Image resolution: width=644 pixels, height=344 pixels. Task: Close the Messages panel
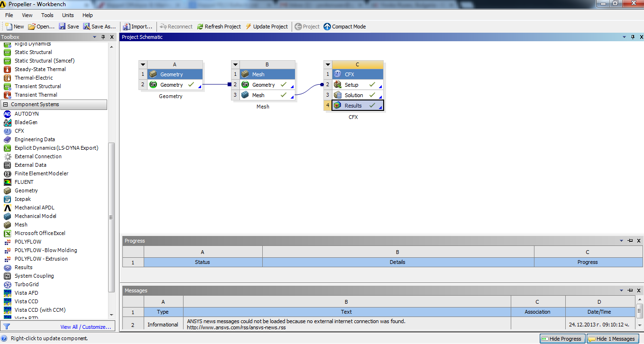point(639,290)
